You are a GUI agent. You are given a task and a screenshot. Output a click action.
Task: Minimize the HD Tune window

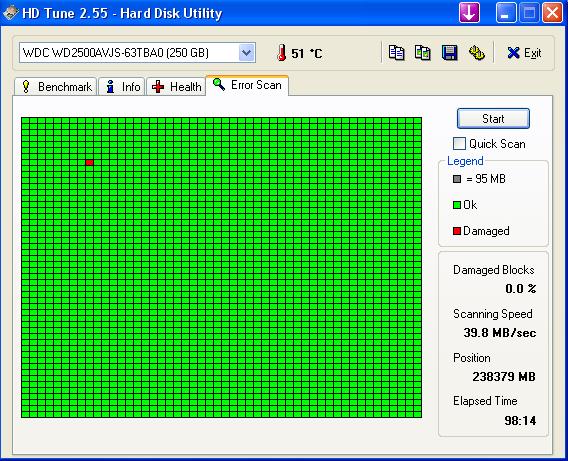point(506,13)
